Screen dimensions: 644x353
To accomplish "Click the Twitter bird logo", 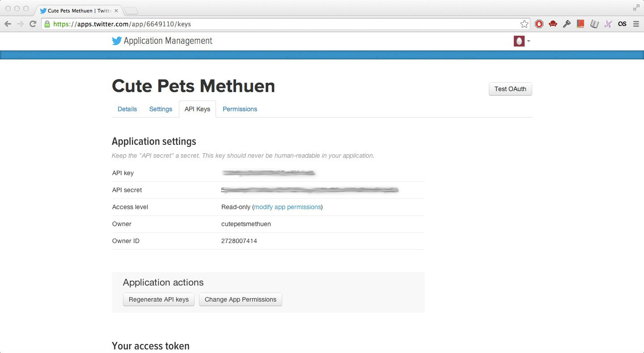I will pyautogui.click(x=117, y=41).
